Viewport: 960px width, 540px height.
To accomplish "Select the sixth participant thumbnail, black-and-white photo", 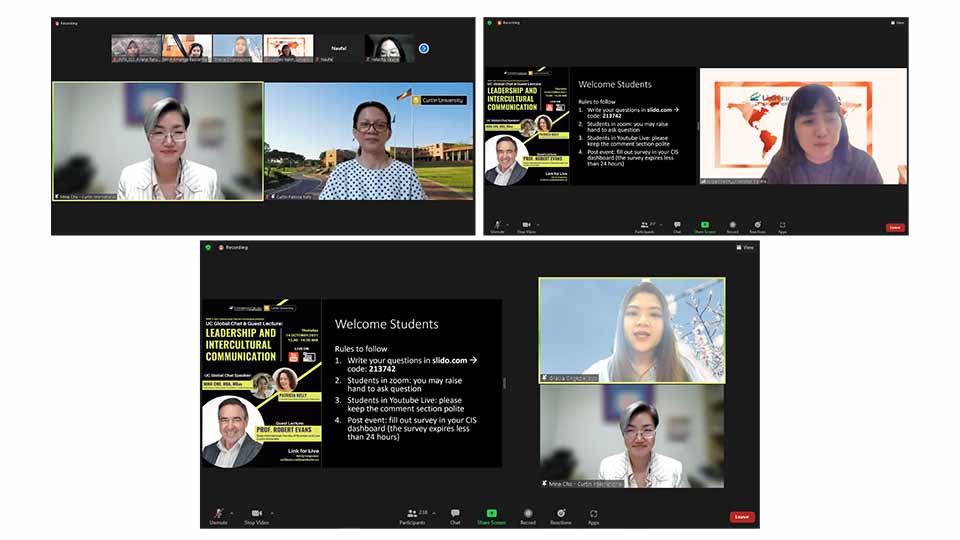I will (389, 48).
